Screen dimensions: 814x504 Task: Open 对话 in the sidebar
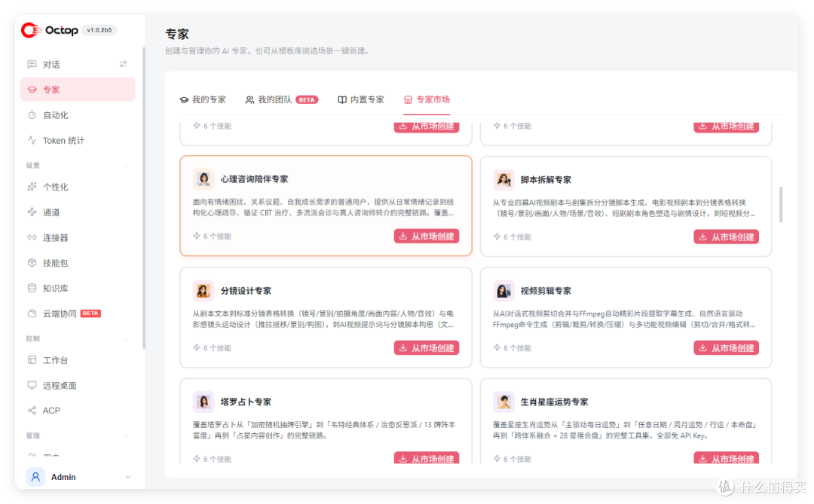pos(78,64)
